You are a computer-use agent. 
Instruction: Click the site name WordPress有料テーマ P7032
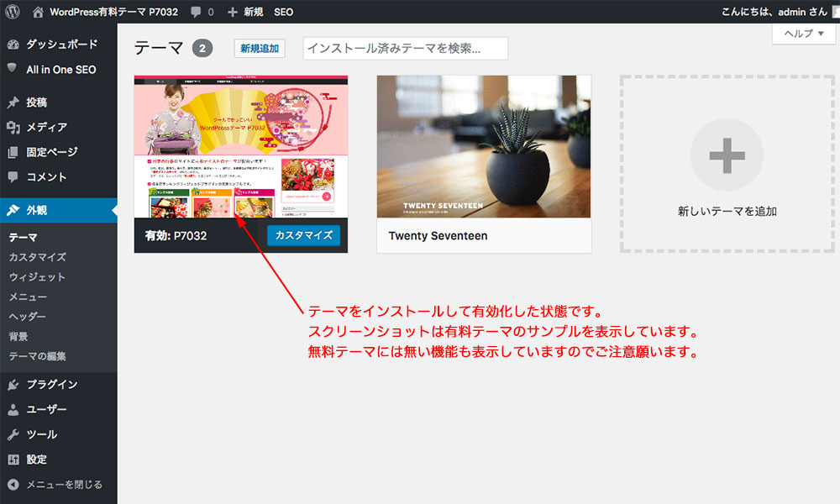click(113, 12)
